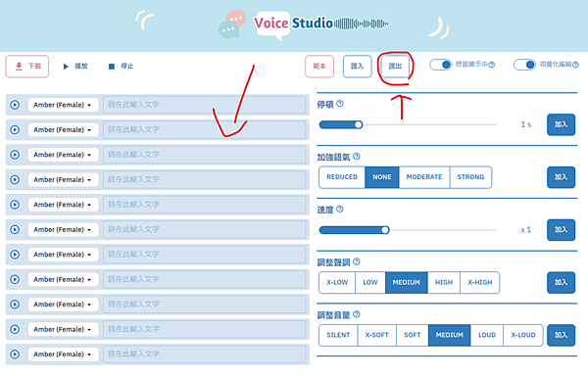Viewport: 588px width, 376px height.
Task: Open the help icon next to 調整音量
Action: 357,314
